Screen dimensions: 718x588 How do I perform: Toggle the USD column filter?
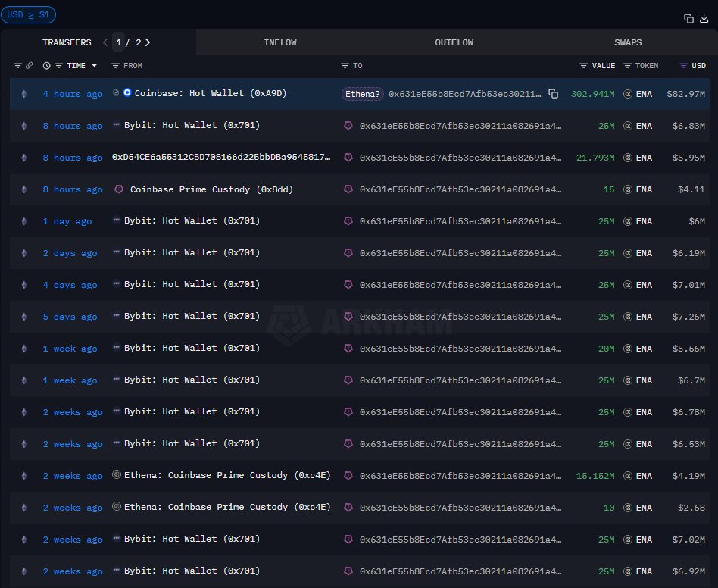pos(683,66)
